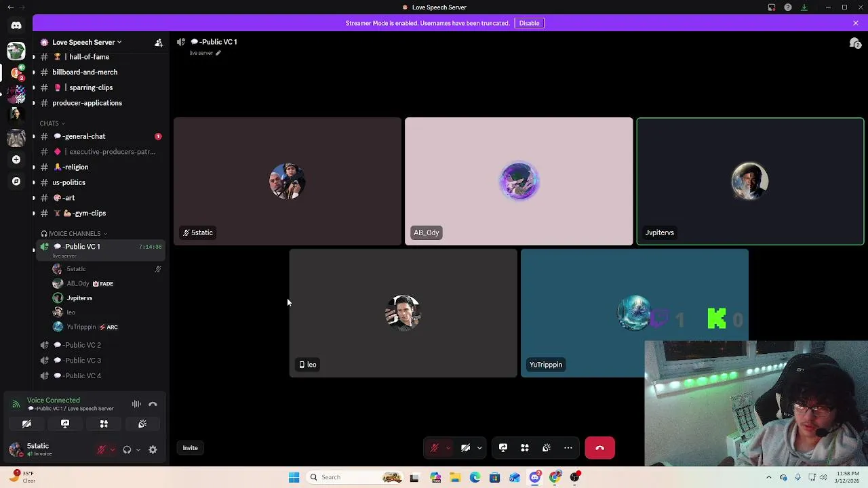
Task: Collapse the CHATS category
Action: [x=52, y=123]
